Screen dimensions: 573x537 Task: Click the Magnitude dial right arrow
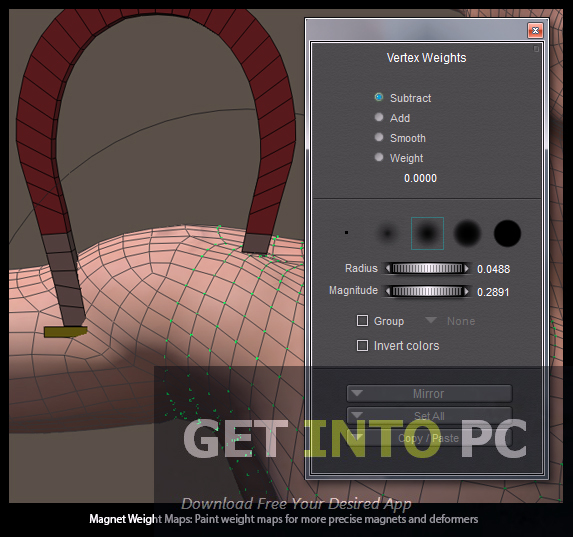pos(467,291)
